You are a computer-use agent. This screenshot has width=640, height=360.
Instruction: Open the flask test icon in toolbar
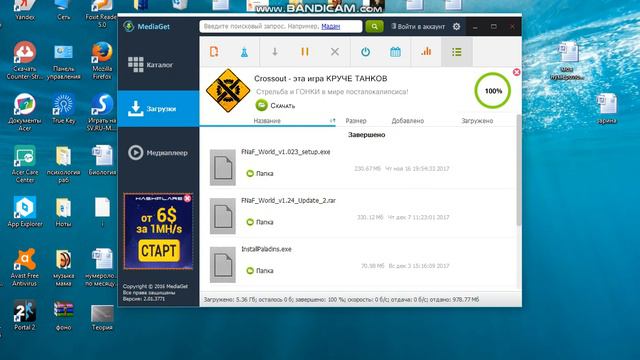pos(244,52)
